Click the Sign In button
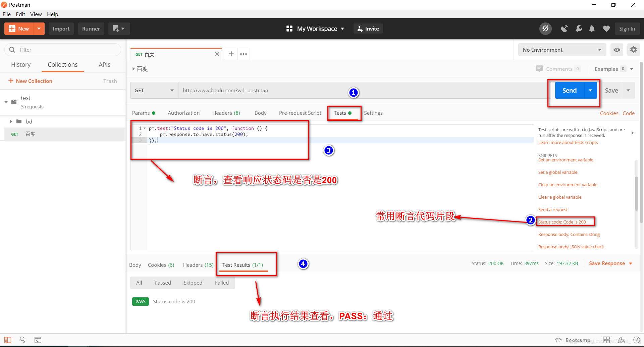This screenshot has height=347, width=644. (627, 29)
